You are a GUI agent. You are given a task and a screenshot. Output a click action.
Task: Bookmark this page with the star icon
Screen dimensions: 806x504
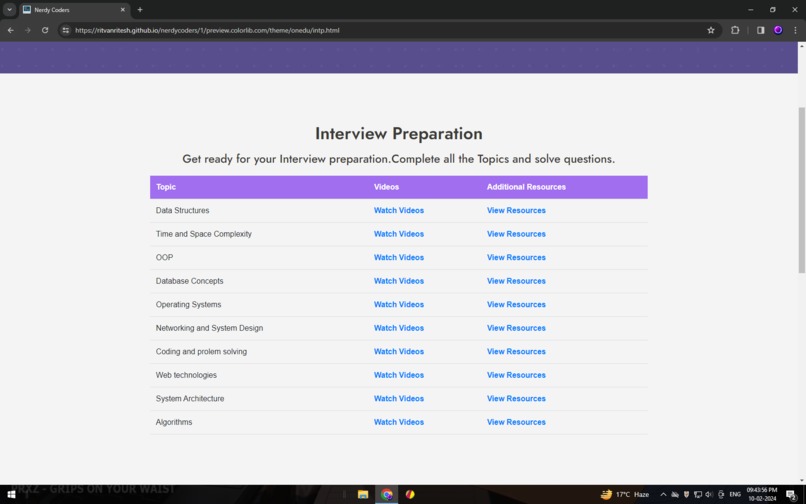(710, 30)
